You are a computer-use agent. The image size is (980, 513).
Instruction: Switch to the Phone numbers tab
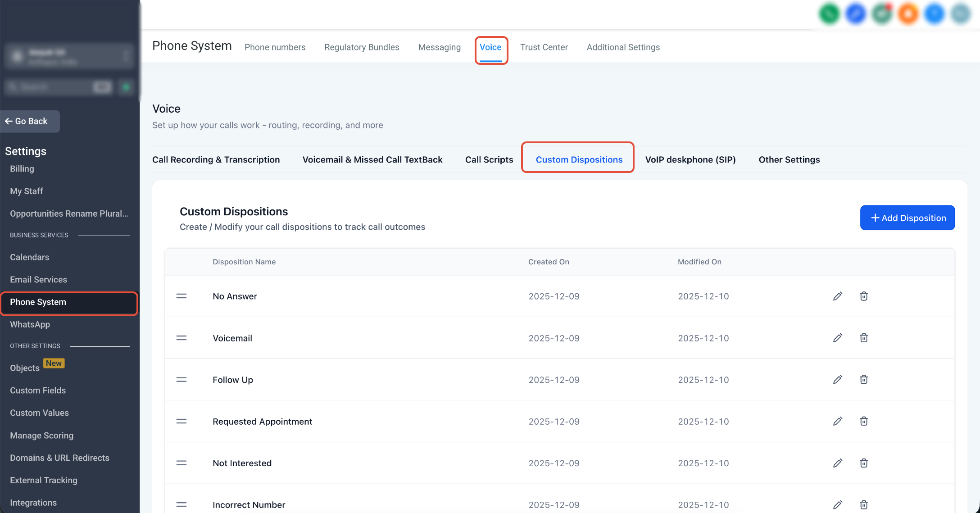[x=275, y=47]
